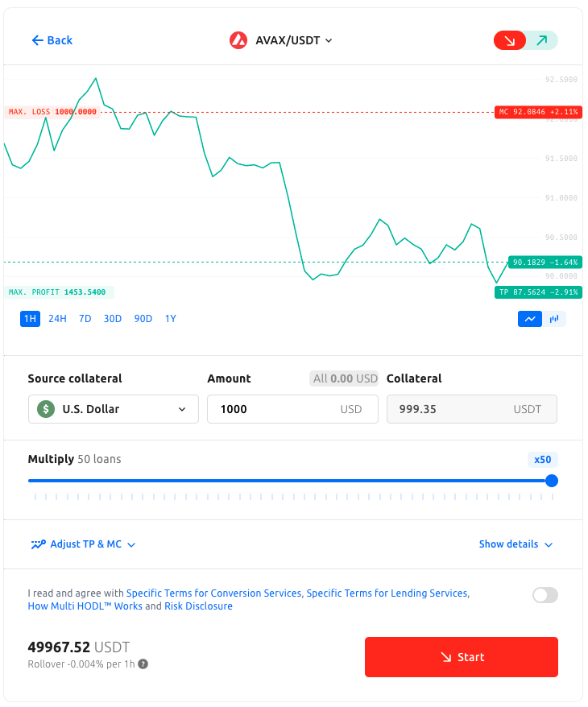This screenshot has height=707, width=588.
Task: Switch to line chart view icon
Action: click(x=530, y=319)
